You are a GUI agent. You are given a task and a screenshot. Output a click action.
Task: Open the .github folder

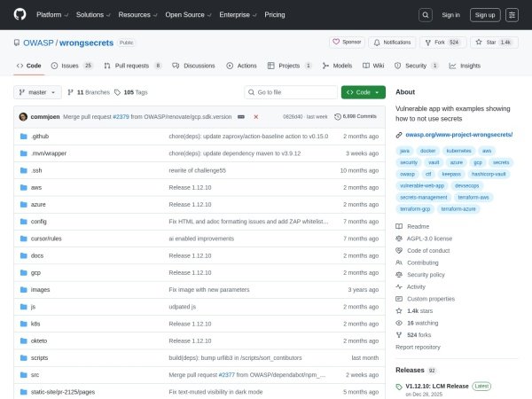pyautogui.click(x=40, y=137)
